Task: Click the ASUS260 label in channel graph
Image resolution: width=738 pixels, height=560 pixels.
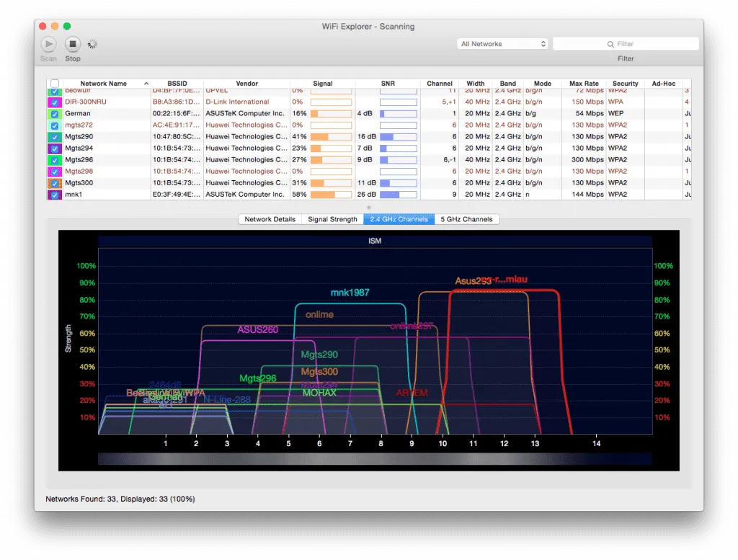Action: click(257, 329)
